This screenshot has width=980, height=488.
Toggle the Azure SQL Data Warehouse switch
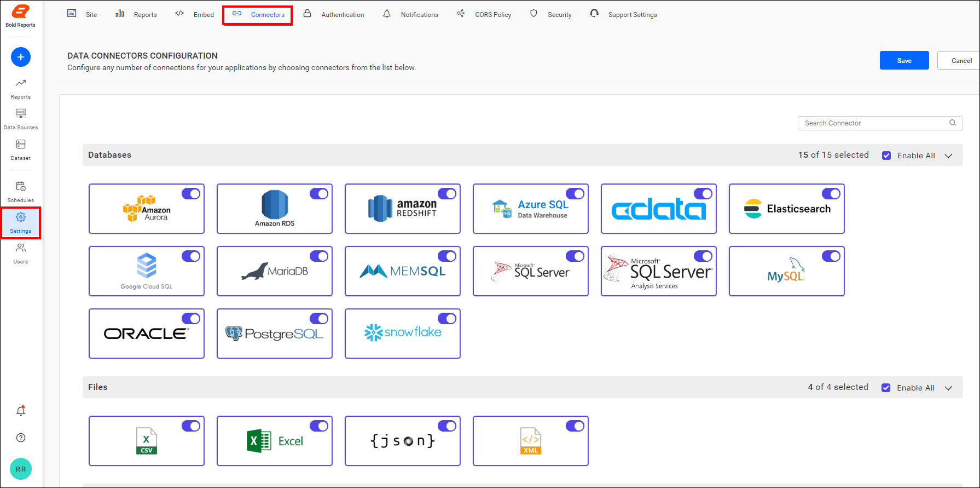pos(575,193)
